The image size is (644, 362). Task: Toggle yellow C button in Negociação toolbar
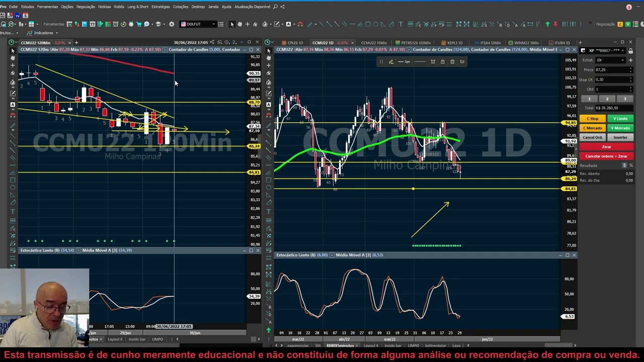620,24
